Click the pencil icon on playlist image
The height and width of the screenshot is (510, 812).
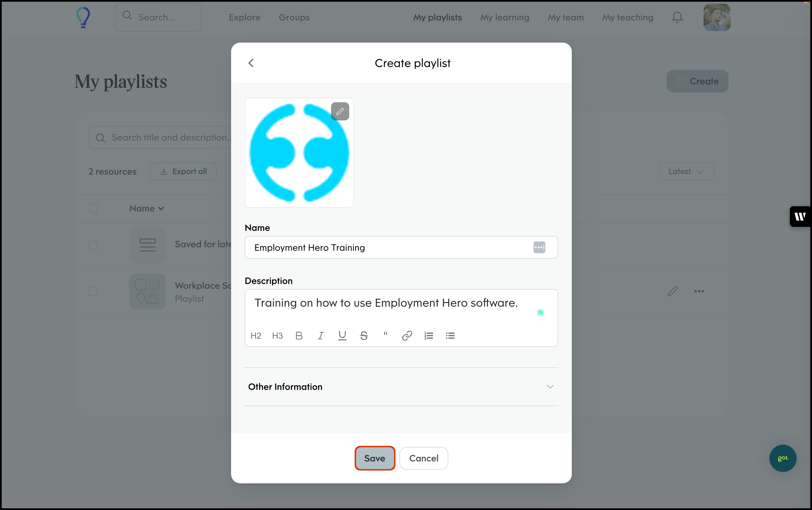(x=340, y=111)
